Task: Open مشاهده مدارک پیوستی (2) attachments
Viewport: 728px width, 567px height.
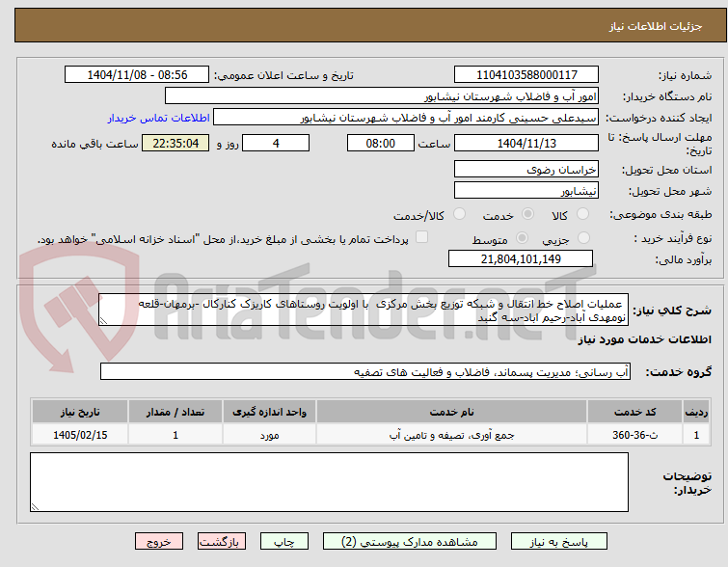Action: [x=410, y=542]
